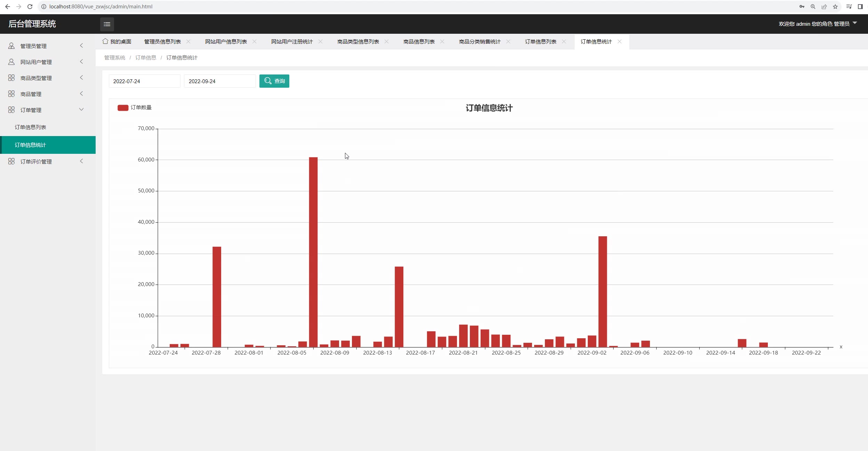868x451 pixels.
Task: Click the 订单信息 breadcrumb link
Action: click(146, 58)
